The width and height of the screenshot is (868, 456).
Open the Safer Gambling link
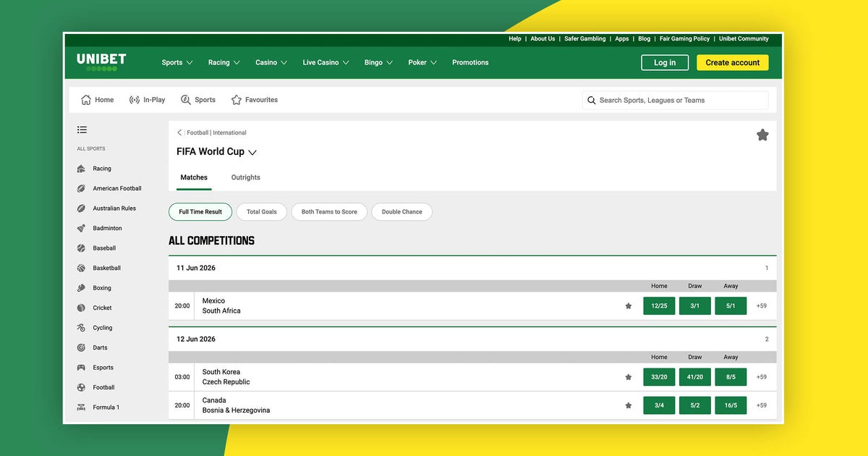coord(585,39)
